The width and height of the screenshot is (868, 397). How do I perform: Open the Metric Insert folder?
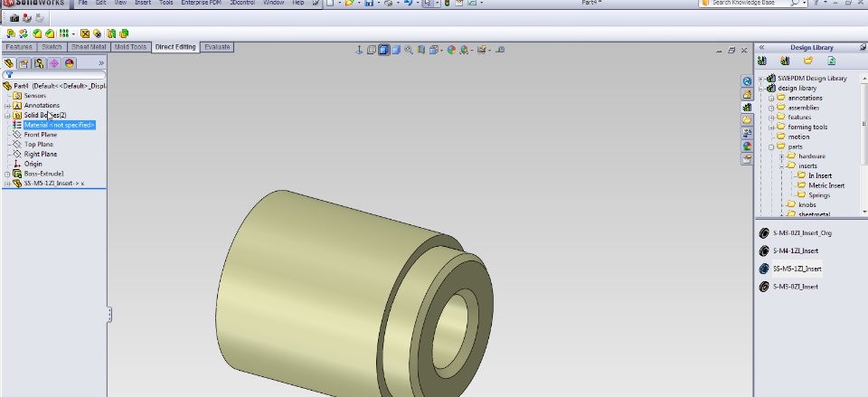[x=826, y=185]
